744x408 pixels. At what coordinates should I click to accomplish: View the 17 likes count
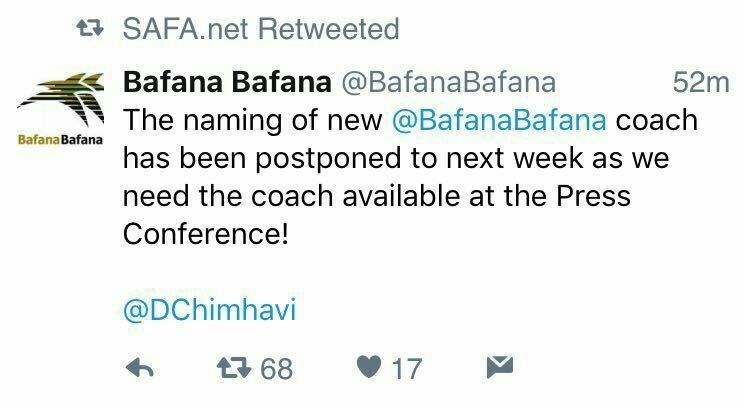click(x=408, y=370)
